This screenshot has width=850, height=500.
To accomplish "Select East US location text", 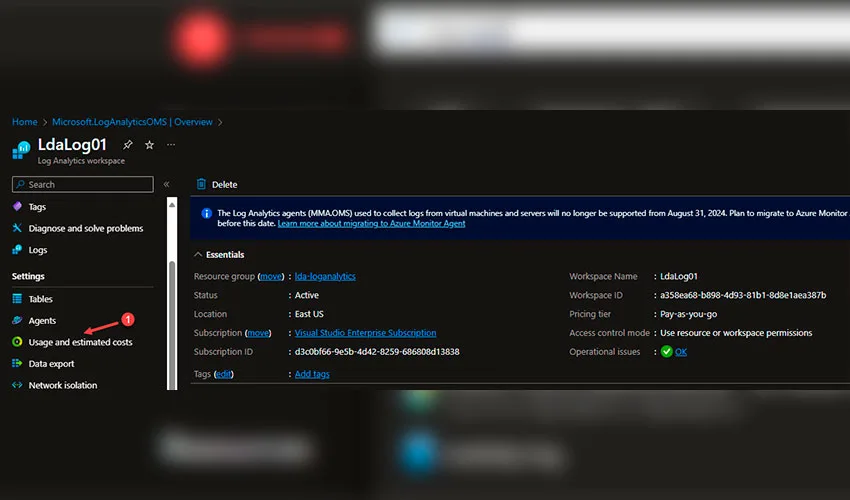I will click(309, 314).
